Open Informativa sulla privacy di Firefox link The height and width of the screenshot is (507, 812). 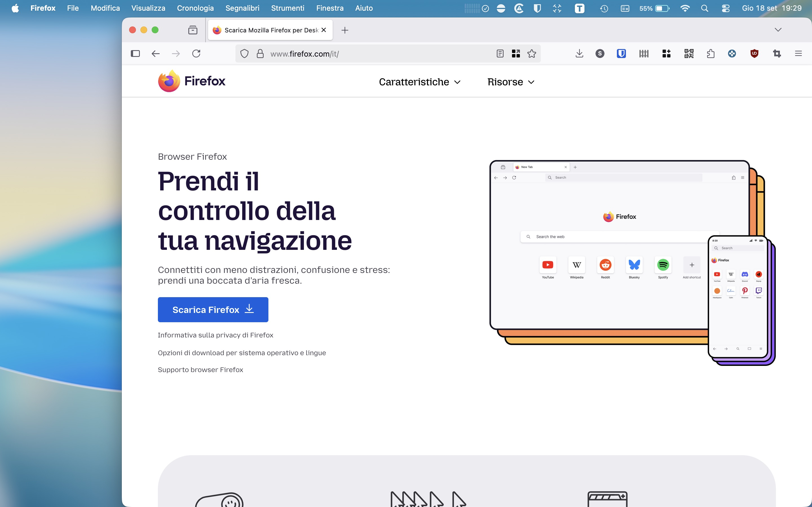click(215, 335)
